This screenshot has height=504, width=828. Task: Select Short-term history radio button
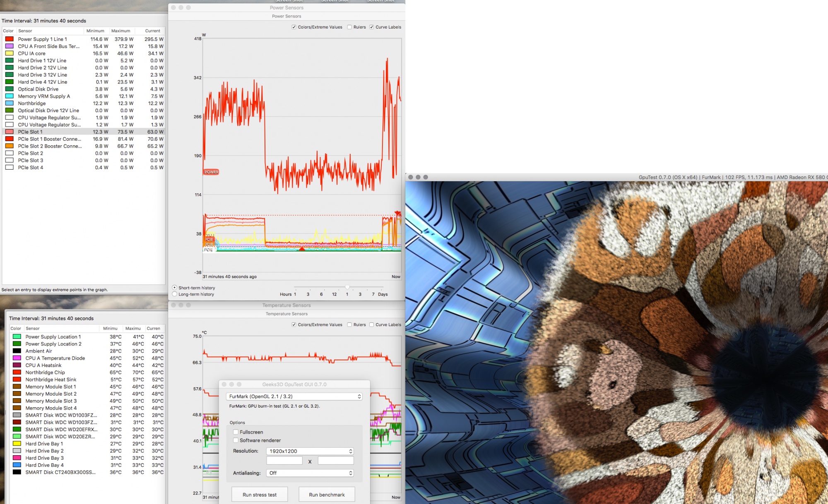(175, 288)
